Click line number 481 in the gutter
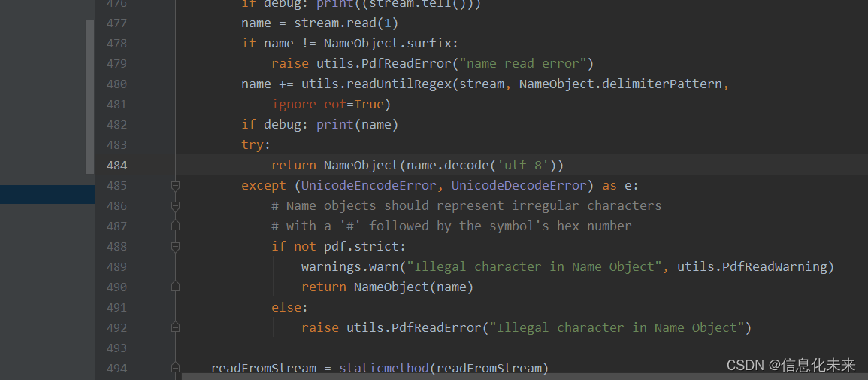Viewport: 868px width, 380px height. [116, 104]
